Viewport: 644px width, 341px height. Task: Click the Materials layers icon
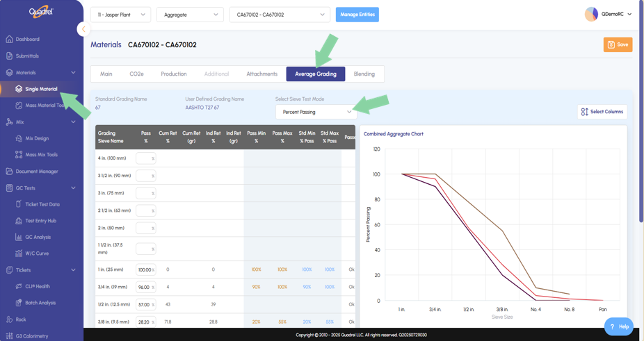9,73
